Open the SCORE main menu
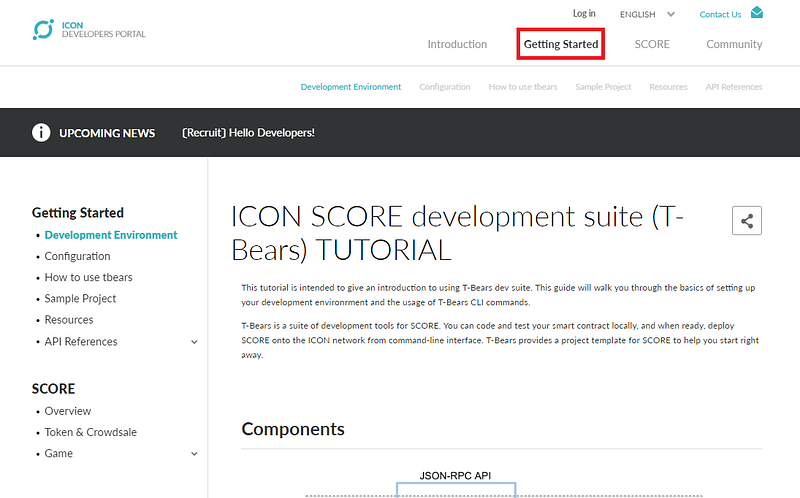 [x=652, y=44]
